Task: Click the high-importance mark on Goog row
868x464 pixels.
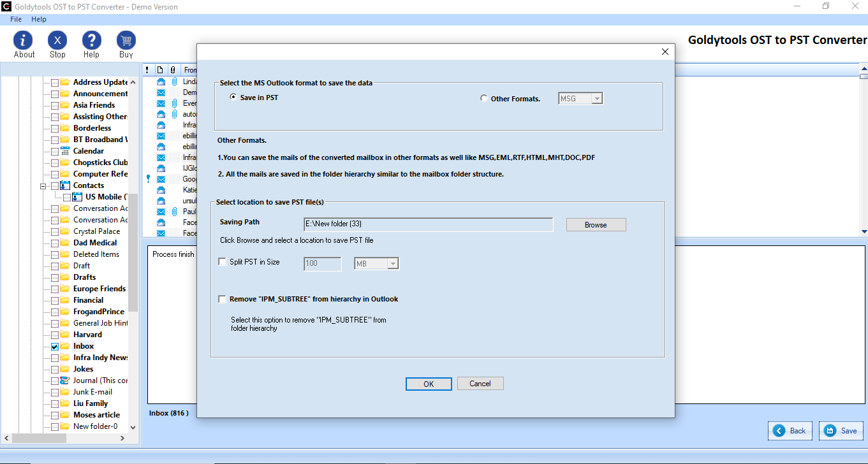Action: pos(148,179)
